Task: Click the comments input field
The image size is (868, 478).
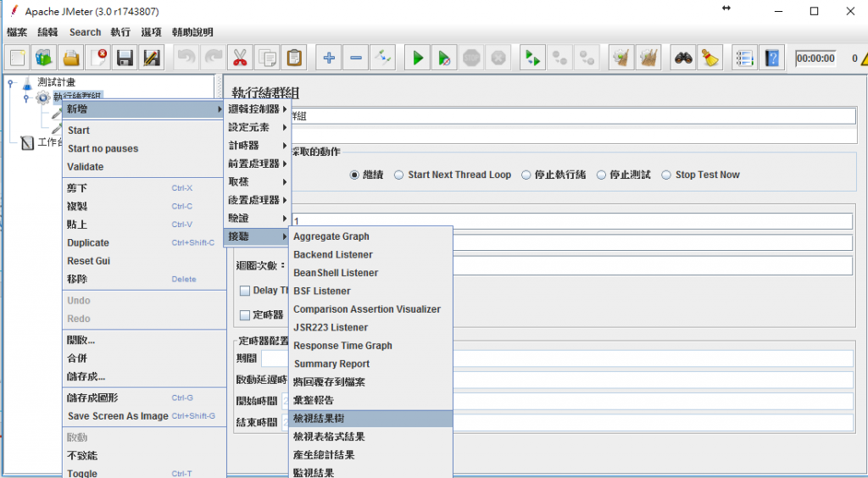Action: click(573, 136)
